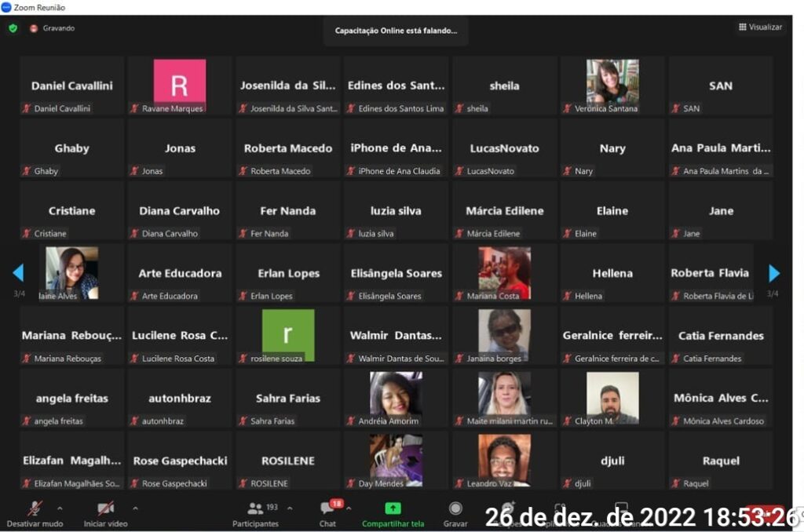Click the Desativar mudo microphone icon
The image size is (804, 532).
35,508
